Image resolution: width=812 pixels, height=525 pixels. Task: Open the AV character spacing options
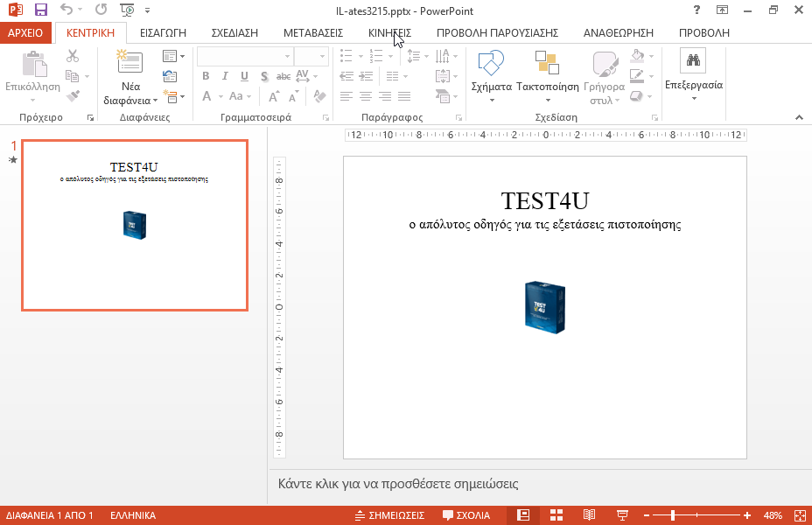click(x=305, y=76)
